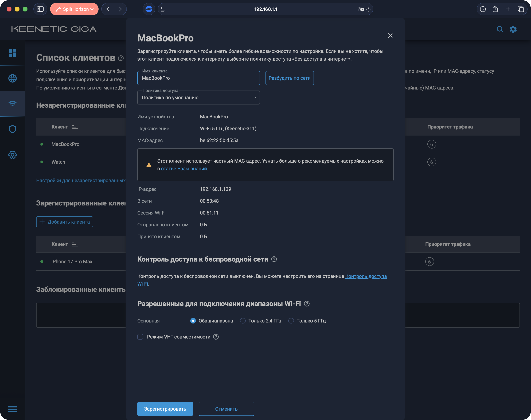Open the settings cog in Keenetic header
The image size is (531, 420).
pos(513,29)
